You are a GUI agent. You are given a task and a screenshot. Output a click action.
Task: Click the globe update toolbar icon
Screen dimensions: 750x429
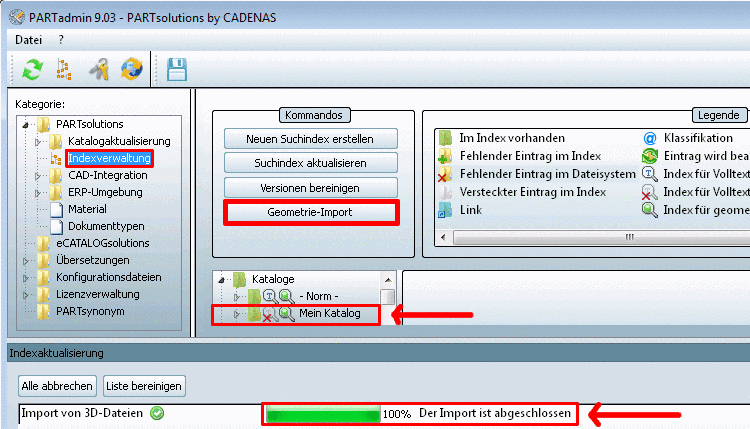pos(132,69)
